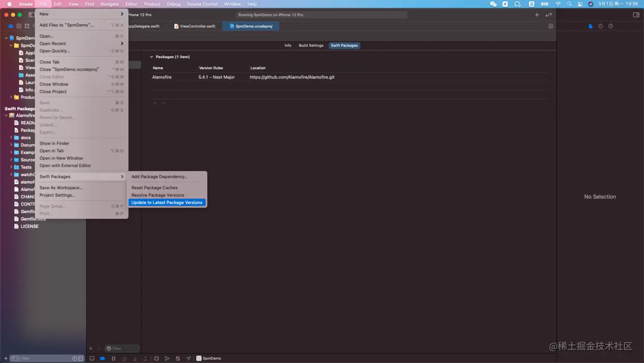Viewport: 644px width, 363px height.
Task: Click the add editor split icon
Action: click(551, 26)
